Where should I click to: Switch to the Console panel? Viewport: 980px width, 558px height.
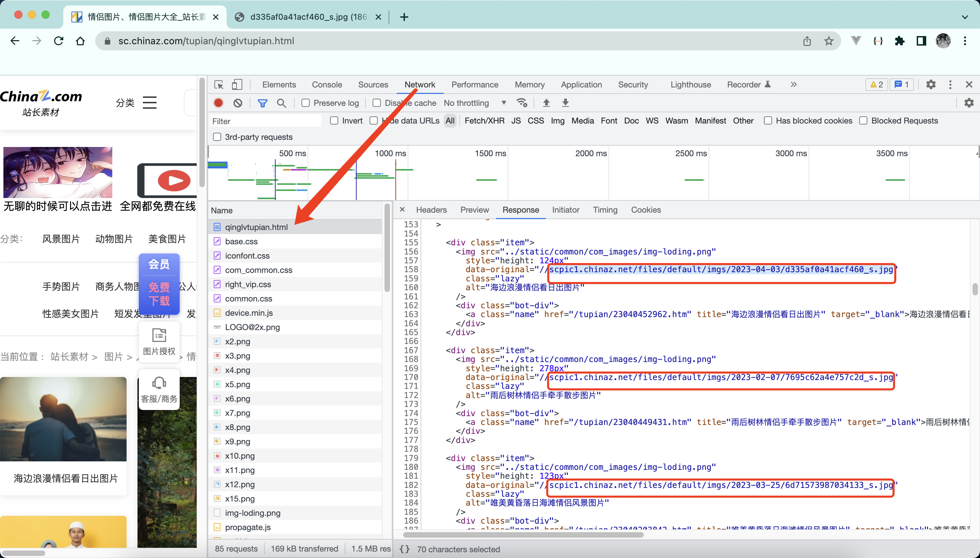tap(327, 85)
